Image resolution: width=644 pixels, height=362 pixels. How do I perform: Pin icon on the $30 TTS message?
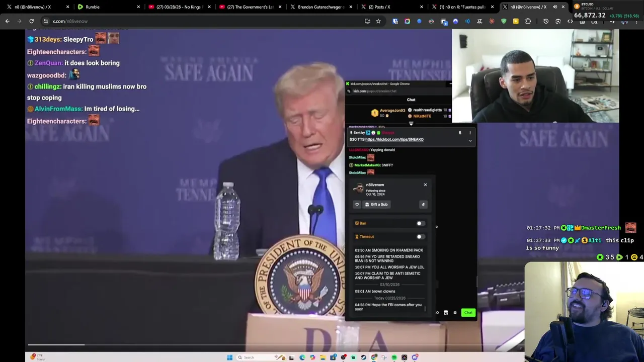click(459, 133)
